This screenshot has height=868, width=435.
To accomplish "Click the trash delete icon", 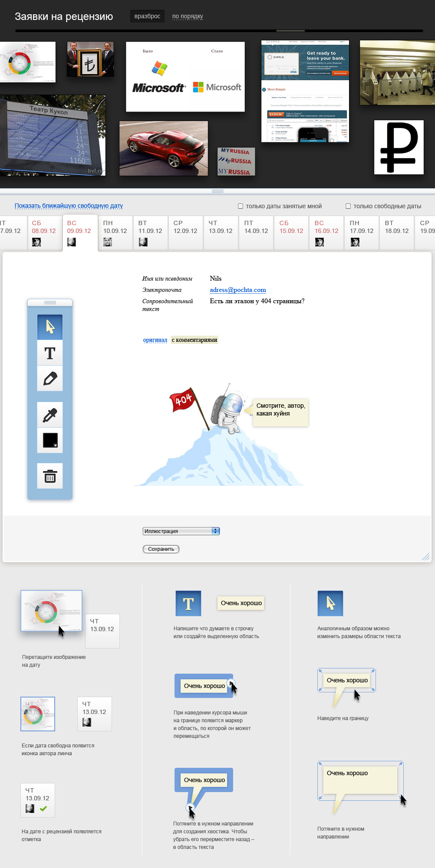I will pyautogui.click(x=50, y=476).
